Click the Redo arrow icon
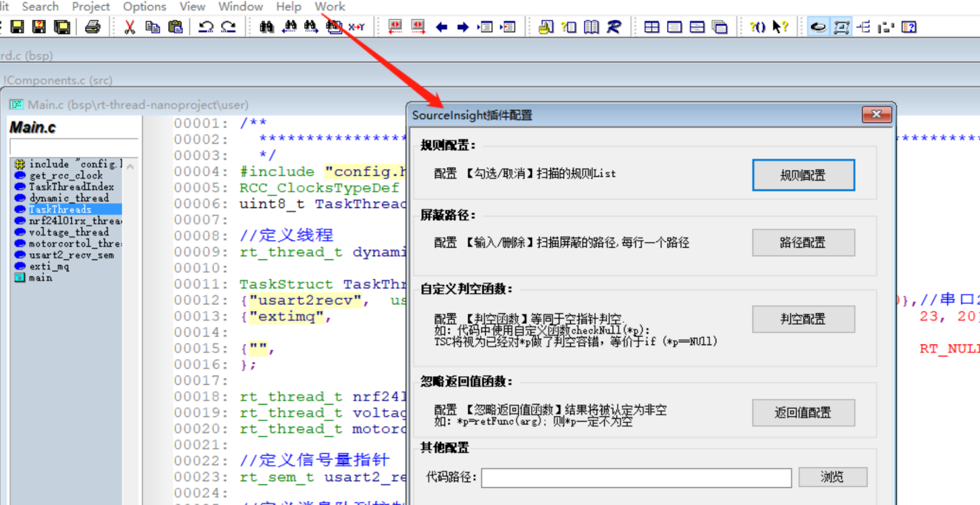 pos(229,27)
